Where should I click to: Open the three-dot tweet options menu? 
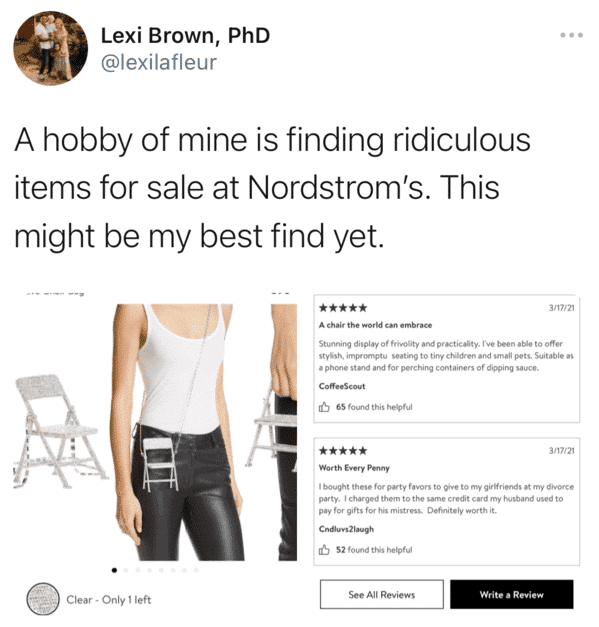571,35
